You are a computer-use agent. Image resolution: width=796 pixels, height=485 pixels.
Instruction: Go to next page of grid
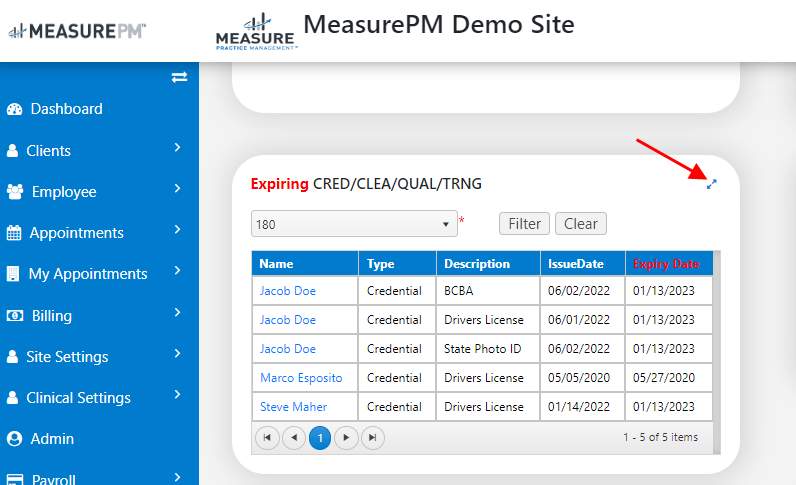click(x=346, y=438)
